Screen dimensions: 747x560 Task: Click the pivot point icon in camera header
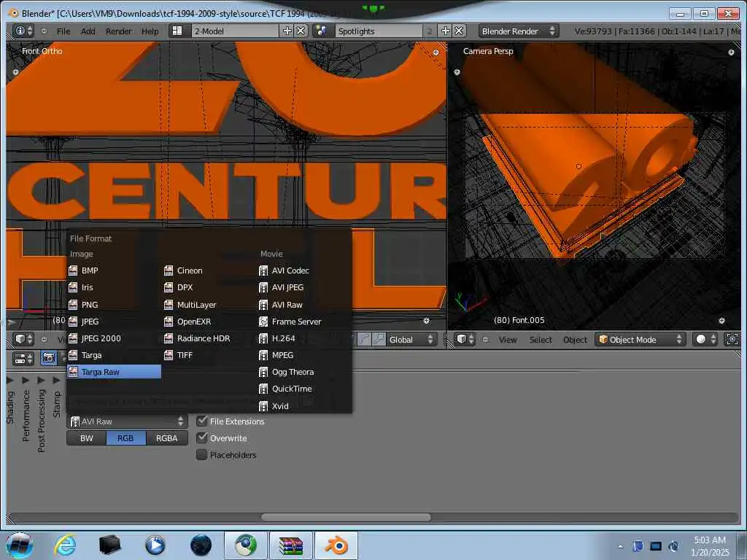(732, 339)
